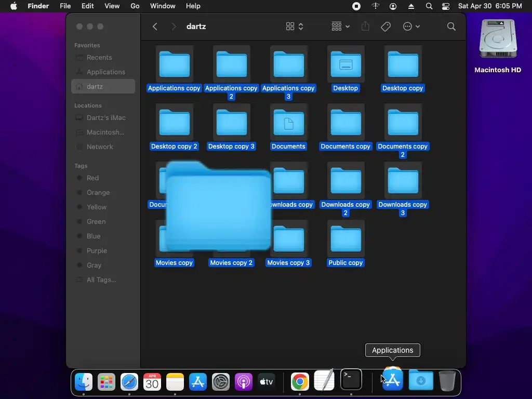Open the Help menu

pos(193,6)
